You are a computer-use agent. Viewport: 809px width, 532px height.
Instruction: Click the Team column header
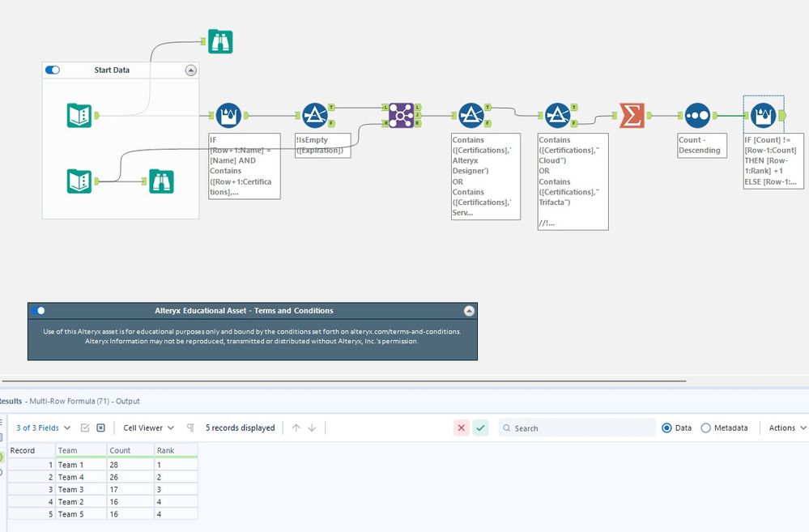[81, 450]
